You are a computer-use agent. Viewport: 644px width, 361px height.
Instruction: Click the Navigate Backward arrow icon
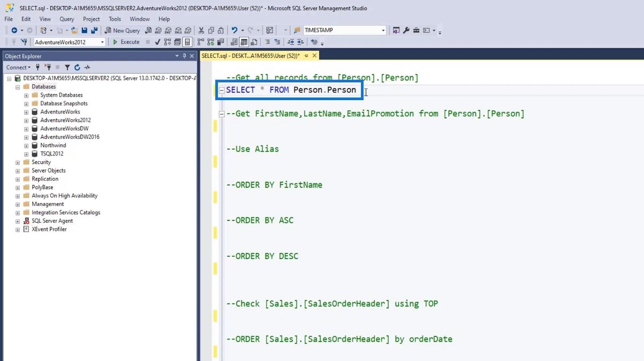click(x=14, y=30)
